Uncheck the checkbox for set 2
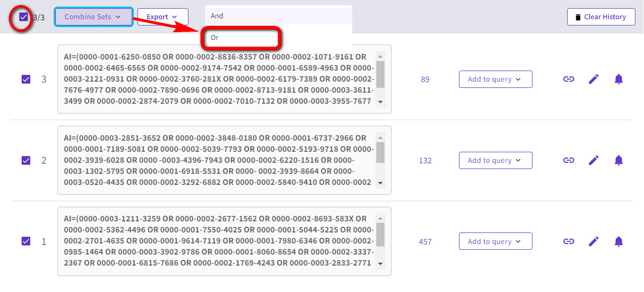644x292 pixels. (x=26, y=160)
